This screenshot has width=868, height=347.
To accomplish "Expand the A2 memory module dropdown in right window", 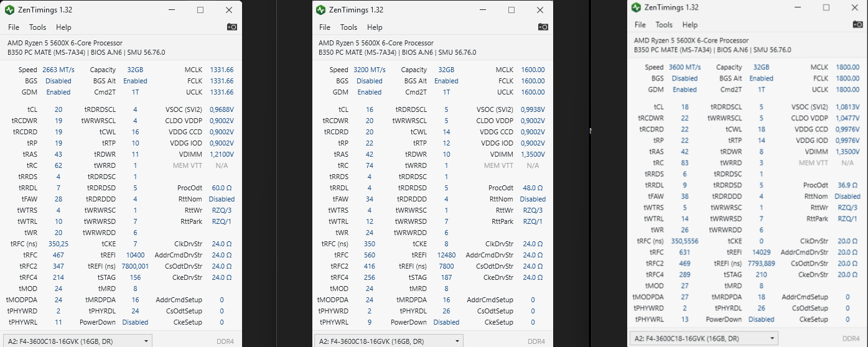I will [x=704, y=338].
